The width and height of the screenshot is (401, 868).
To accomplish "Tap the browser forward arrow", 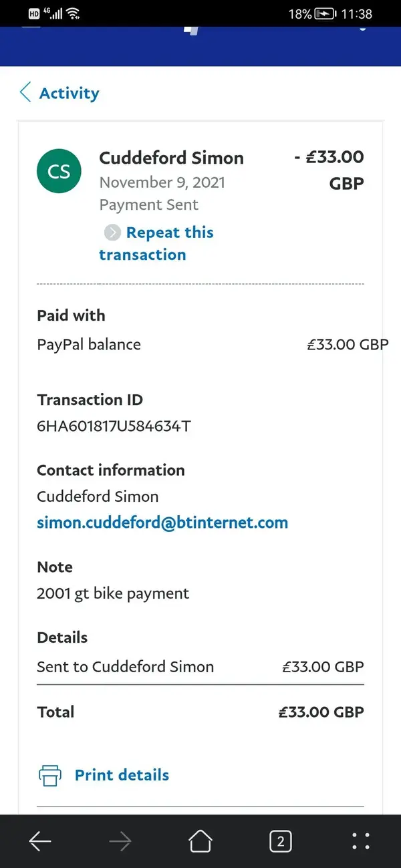I will pyautogui.click(x=120, y=841).
